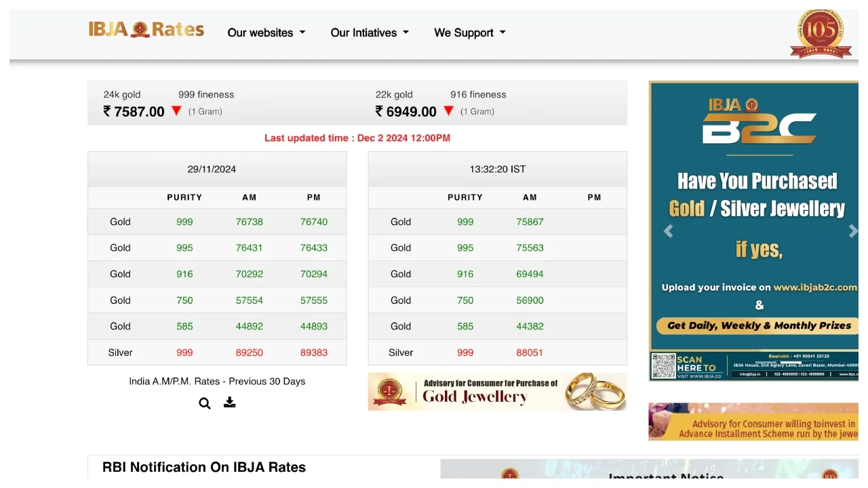The image size is (868, 488).
Task: Click RBI Notification On IBJA Rates heading
Action: [x=204, y=467]
